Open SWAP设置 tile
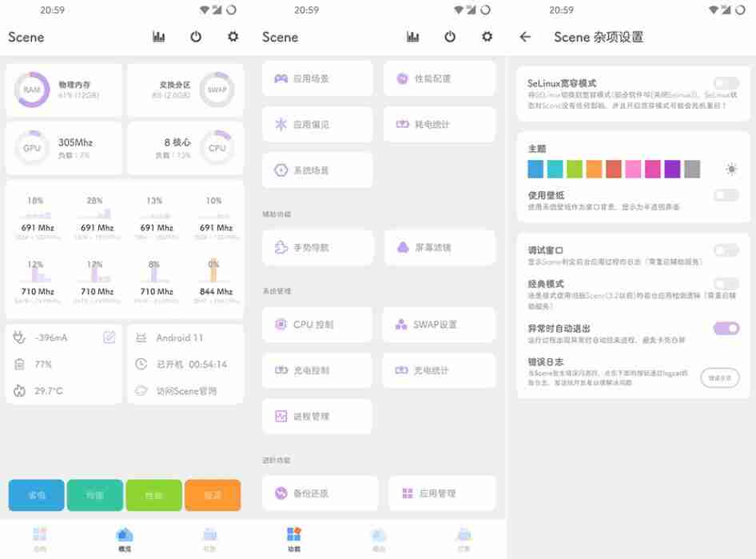756x559 pixels. (x=440, y=325)
